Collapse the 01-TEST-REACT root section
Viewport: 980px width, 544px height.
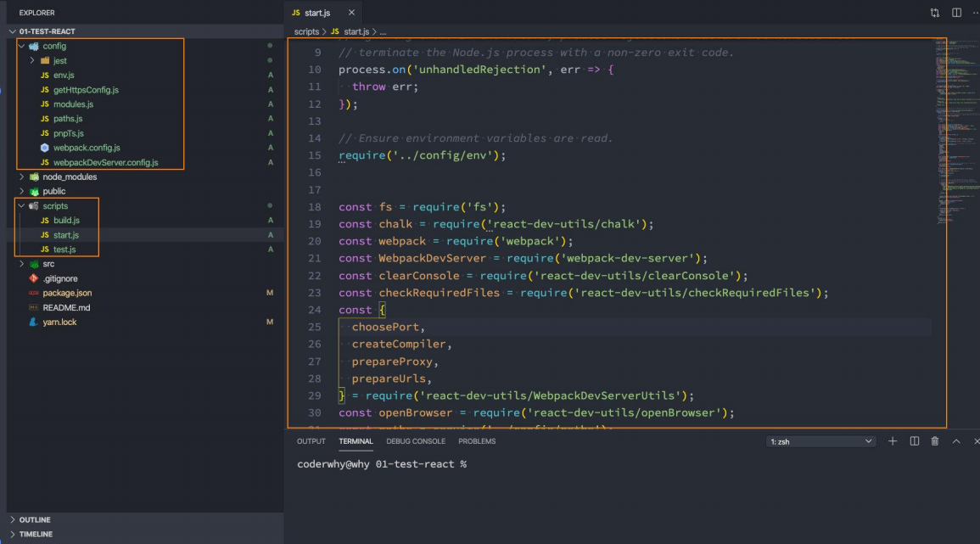pyautogui.click(x=13, y=31)
